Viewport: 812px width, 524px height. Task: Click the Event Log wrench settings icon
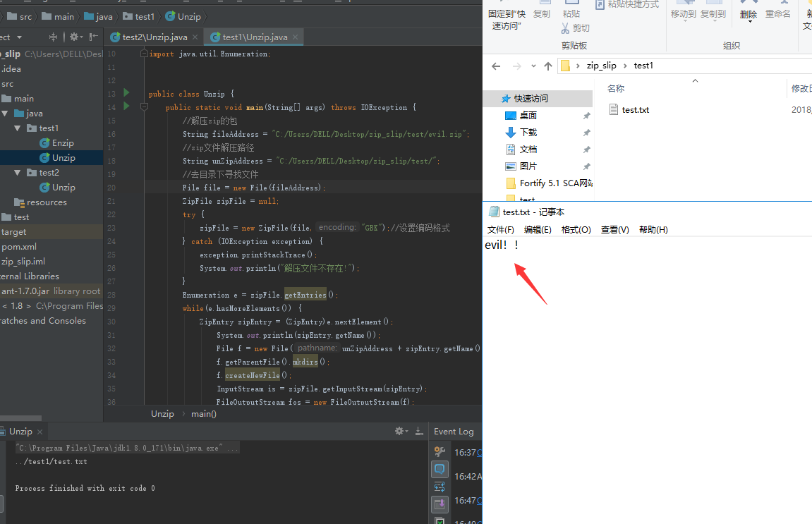click(440, 452)
